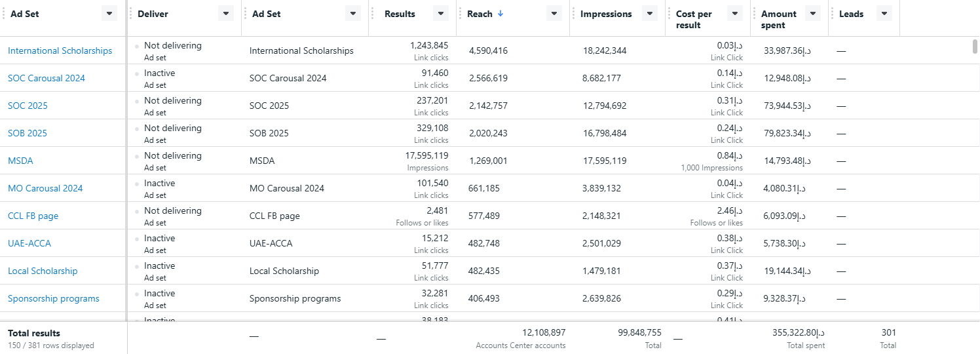Open International Scholarships ad set link
980x354 pixels.
[60, 50]
